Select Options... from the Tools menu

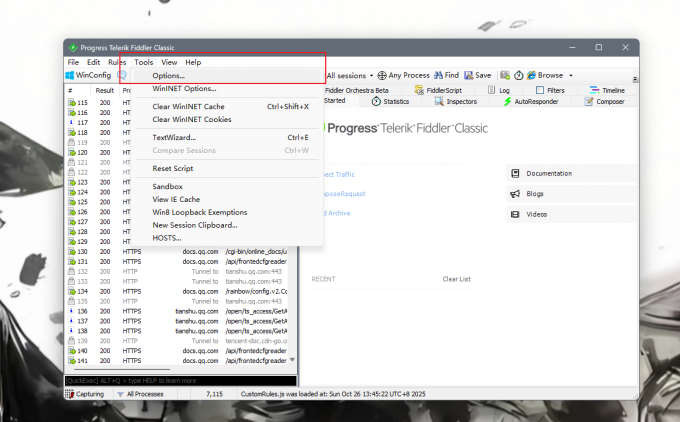(x=168, y=75)
